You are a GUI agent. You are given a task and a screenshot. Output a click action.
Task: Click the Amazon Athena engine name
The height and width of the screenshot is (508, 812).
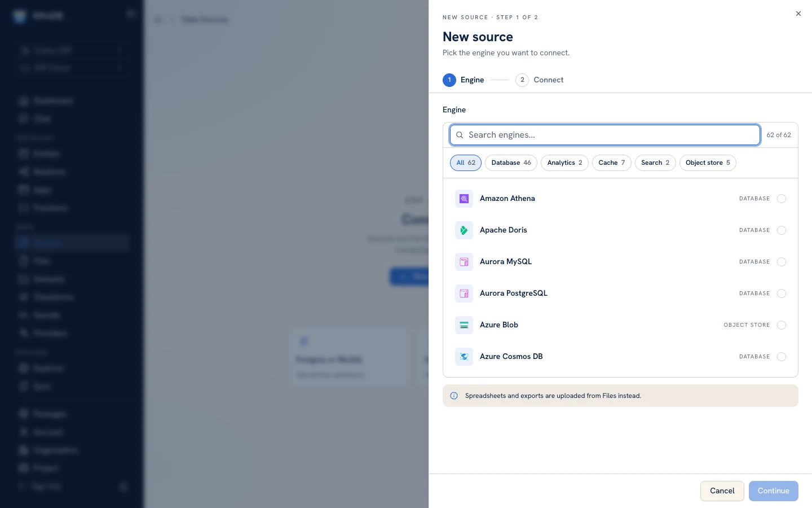tap(507, 199)
